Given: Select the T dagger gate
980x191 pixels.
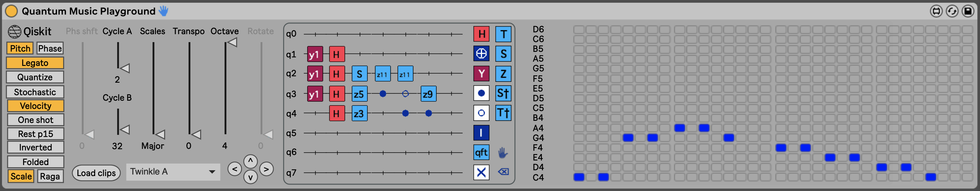Looking at the screenshot, I should [x=503, y=113].
